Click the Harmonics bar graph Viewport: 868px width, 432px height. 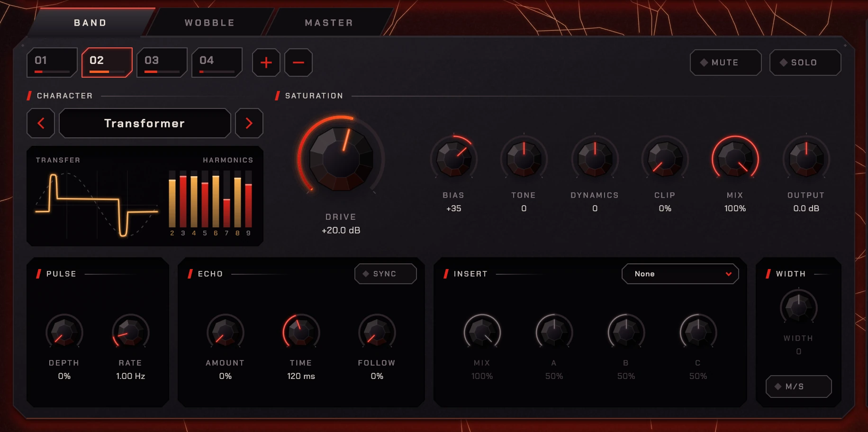(210, 203)
